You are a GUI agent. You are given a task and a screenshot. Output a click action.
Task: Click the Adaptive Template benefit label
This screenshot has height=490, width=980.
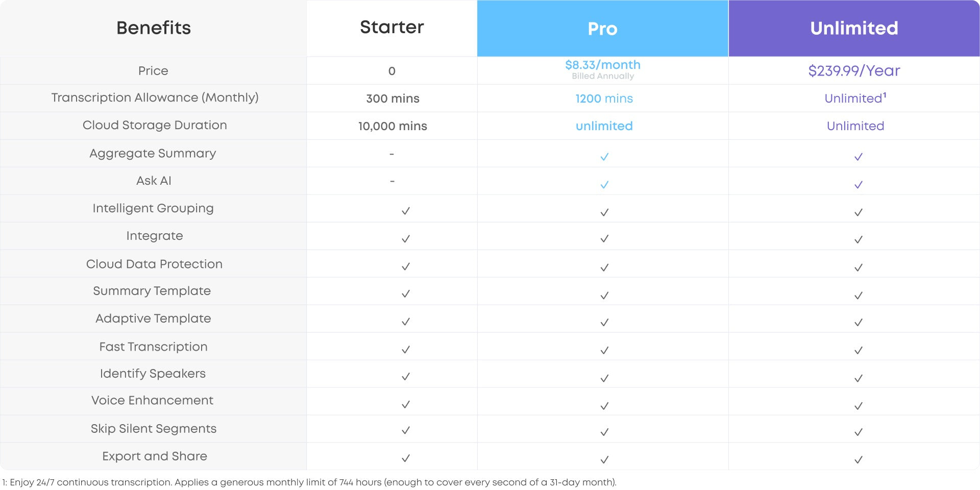pos(153,318)
